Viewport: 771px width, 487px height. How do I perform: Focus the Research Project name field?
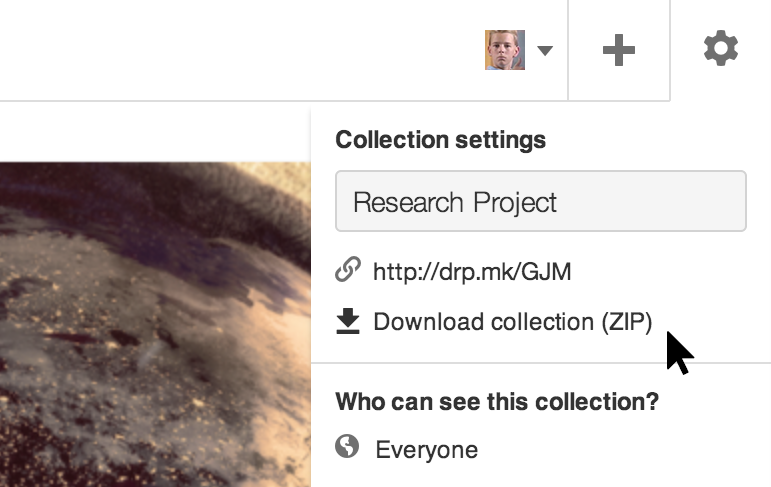540,201
